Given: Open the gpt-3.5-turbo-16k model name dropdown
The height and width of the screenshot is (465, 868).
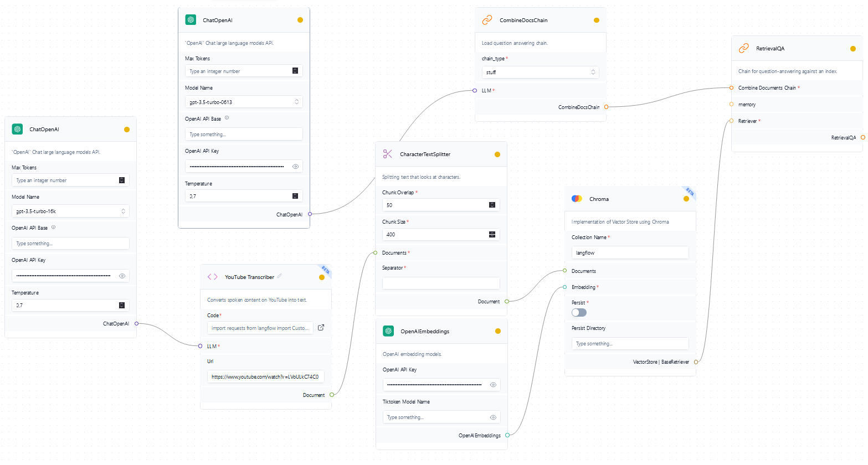Looking at the screenshot, I should 70,211.
